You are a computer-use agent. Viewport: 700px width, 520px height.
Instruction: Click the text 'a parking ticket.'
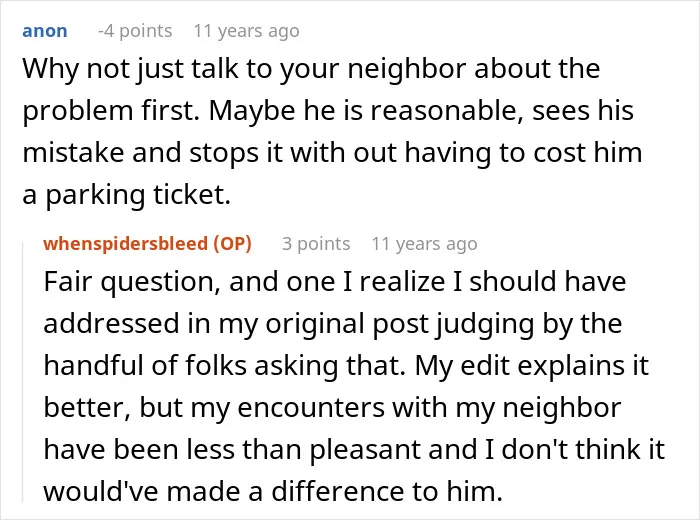(127, 195)
